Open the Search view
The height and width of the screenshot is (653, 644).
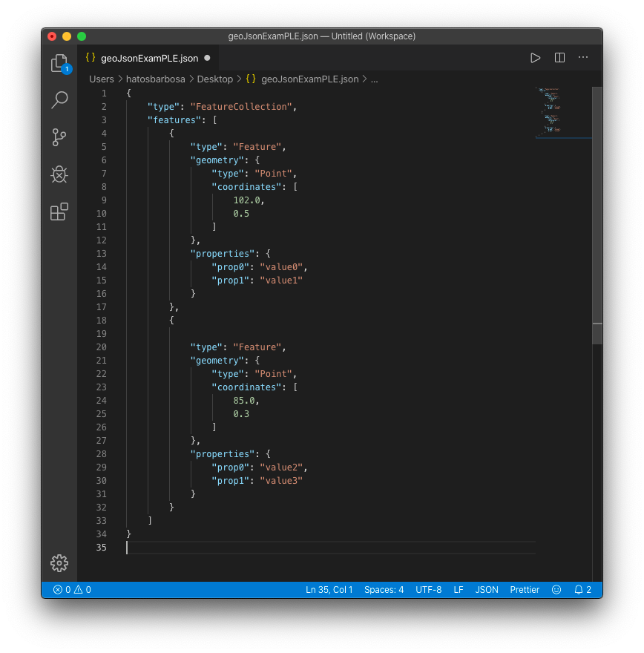click(59, 100)
